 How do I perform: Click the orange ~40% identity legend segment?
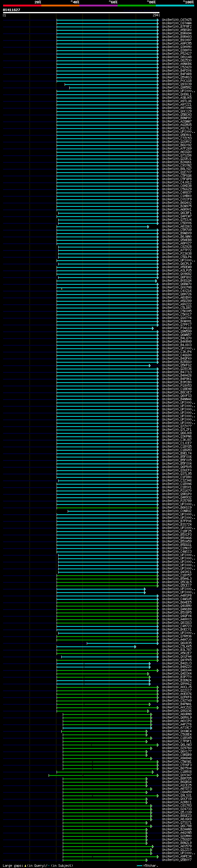[x=60, y=6]
